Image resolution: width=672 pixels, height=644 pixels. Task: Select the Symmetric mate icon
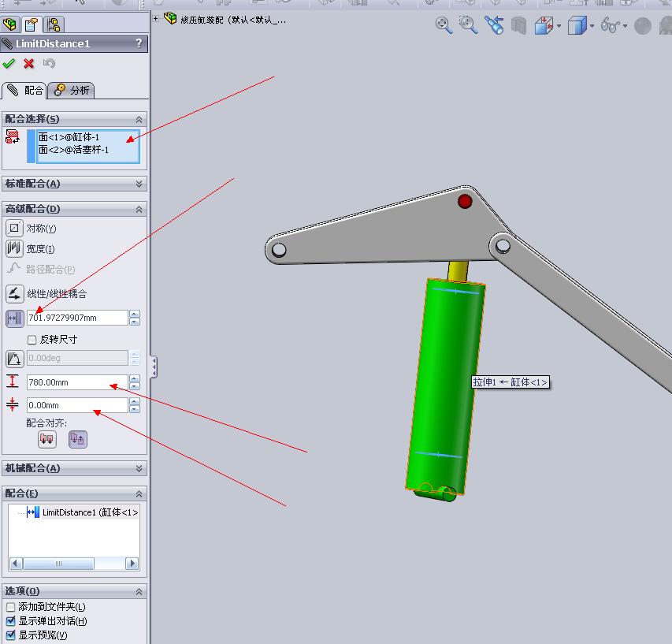point(14,228)
